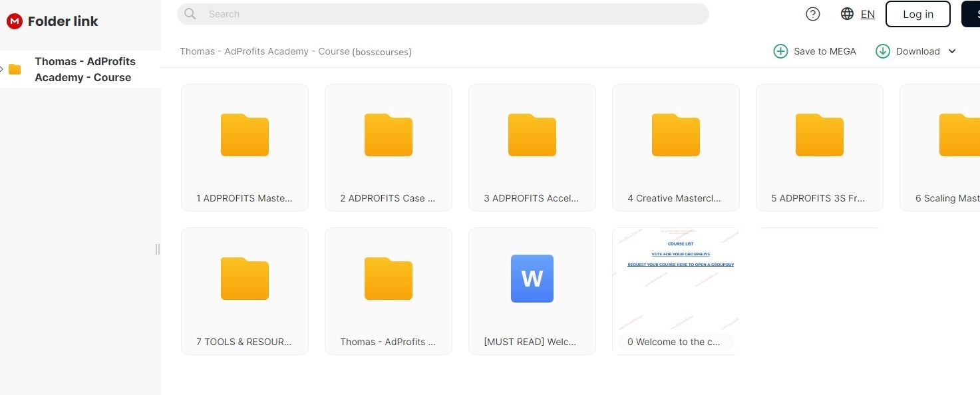This screenshot has width=980, height=395.
Task: Click the green Download arrow icon
Action: coord(883,51)
